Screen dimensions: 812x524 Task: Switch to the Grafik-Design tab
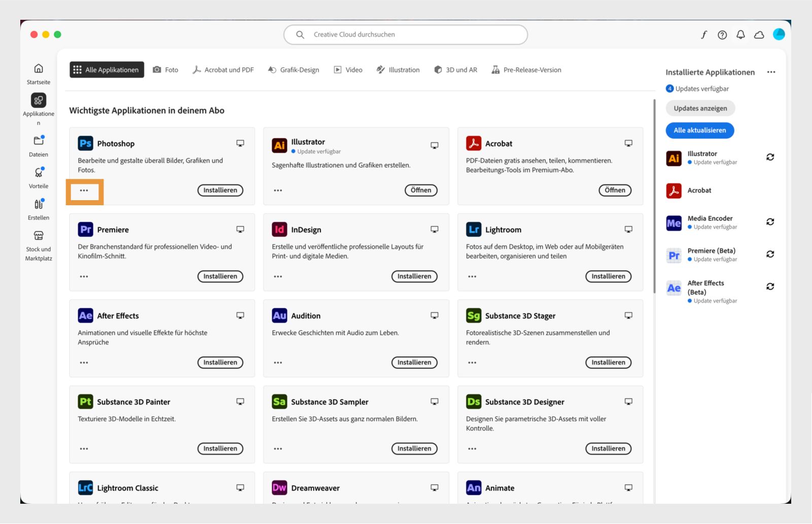tap(294, 70)
